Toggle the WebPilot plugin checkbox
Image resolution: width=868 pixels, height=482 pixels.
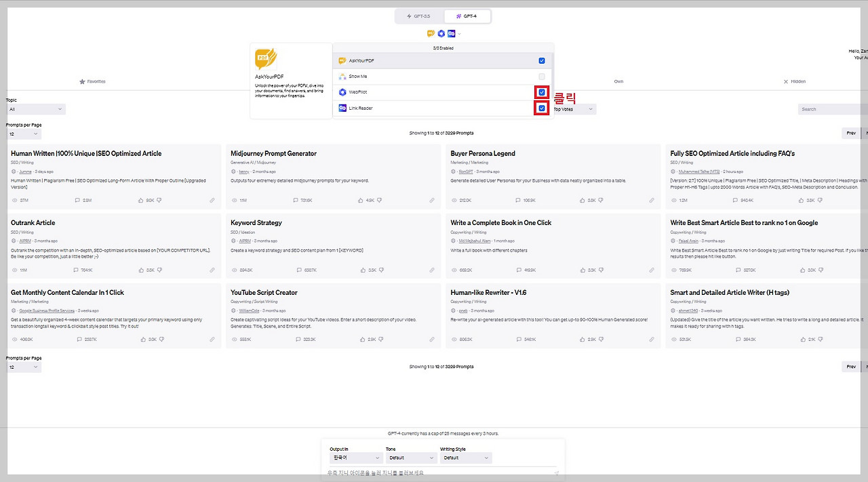click(542, 92)
